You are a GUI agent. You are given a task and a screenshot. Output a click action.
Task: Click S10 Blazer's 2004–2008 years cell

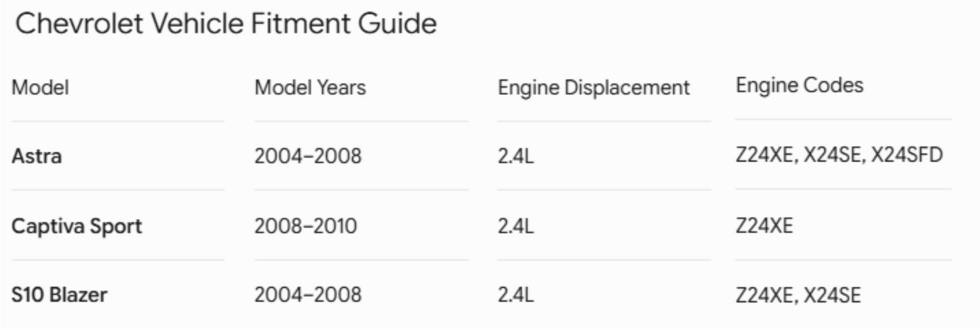[x=309, y=296]
